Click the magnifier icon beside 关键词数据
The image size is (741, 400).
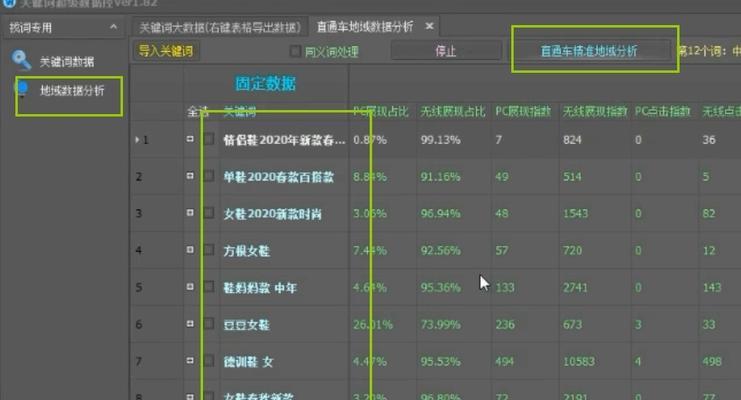22,61
